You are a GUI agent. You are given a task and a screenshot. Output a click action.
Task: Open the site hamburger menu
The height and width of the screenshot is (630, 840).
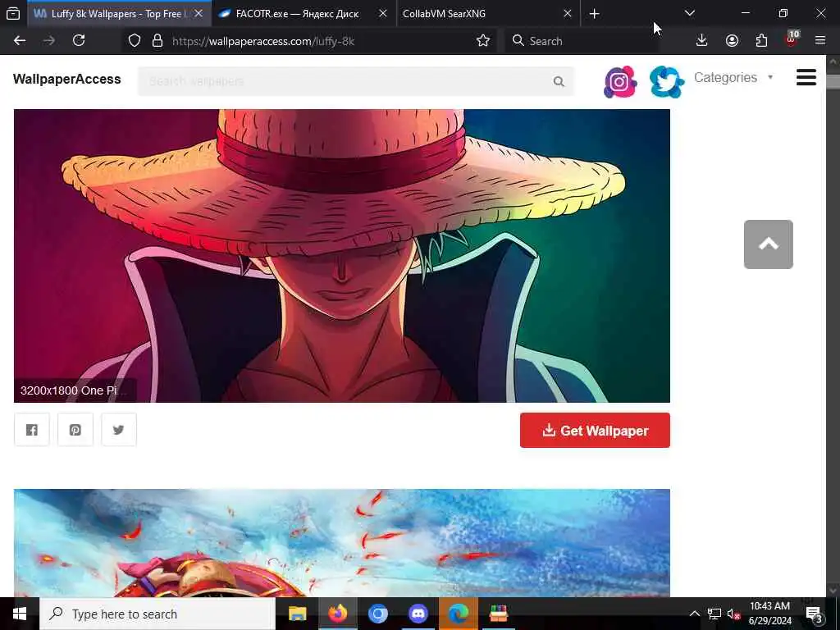[806, 78]
